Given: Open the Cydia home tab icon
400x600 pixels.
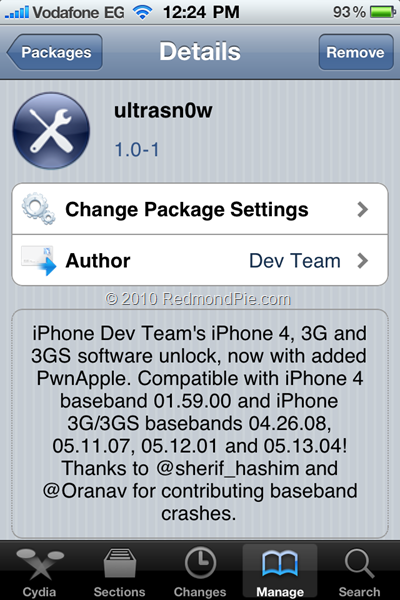Looking at the screenshot, I should pyautogui.click(x=39, y=564).
